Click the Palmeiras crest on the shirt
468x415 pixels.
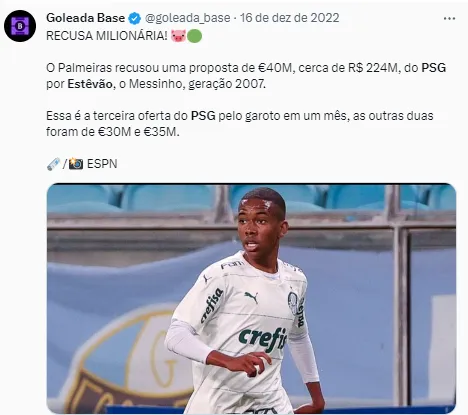[x=293, y=302]
